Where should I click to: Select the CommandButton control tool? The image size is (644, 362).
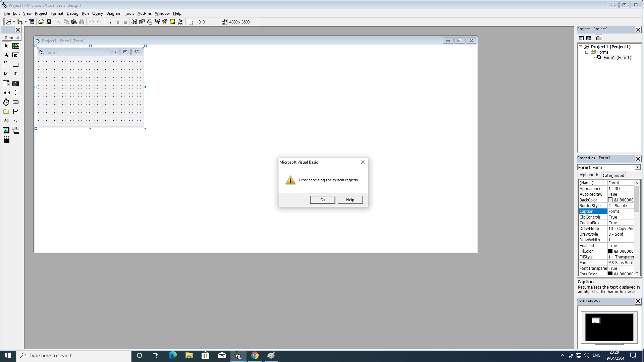pos(16,65)
